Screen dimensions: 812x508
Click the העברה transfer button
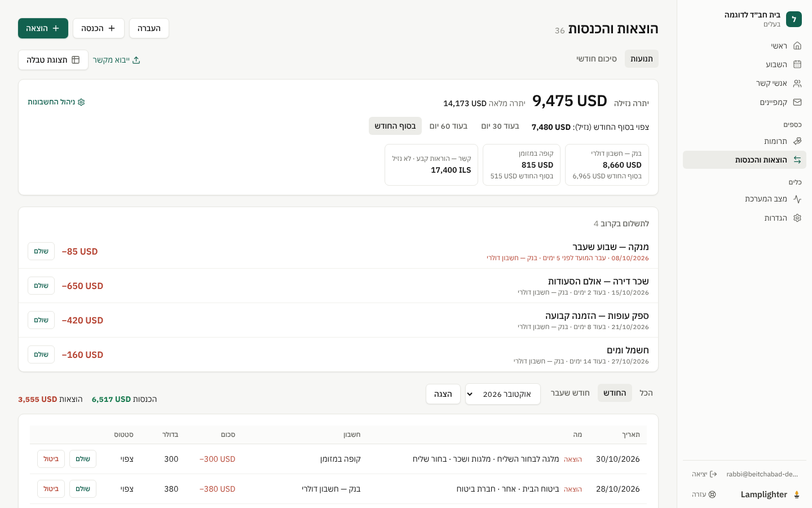(x=149, y=28)
